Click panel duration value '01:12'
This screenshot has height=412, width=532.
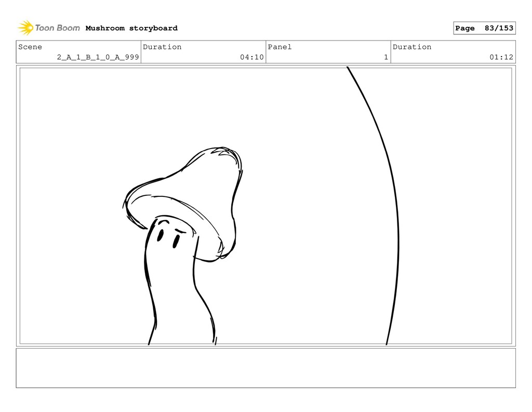point(501,57)
